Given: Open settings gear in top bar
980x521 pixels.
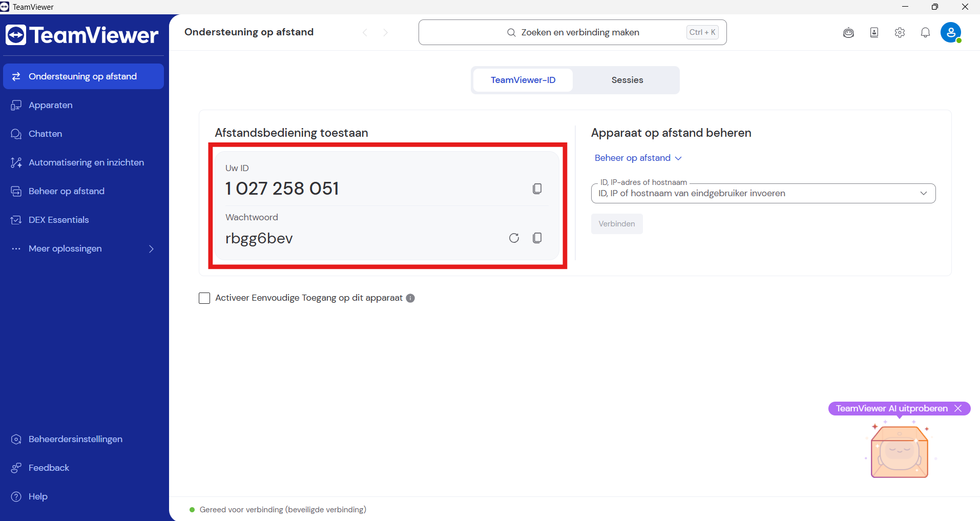Looking at the screenshot, I should tap(900, 32).
